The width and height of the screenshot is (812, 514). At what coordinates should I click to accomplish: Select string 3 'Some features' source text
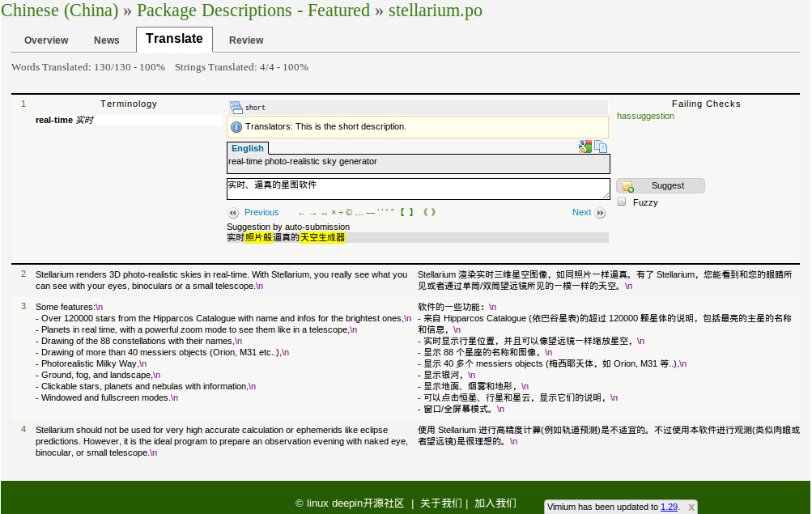tap(223, 352)
